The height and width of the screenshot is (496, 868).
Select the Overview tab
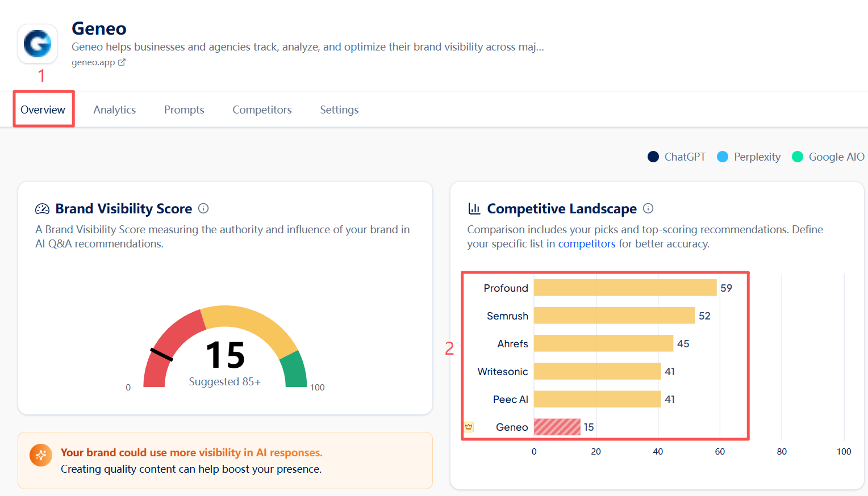(x=43, y=109)
